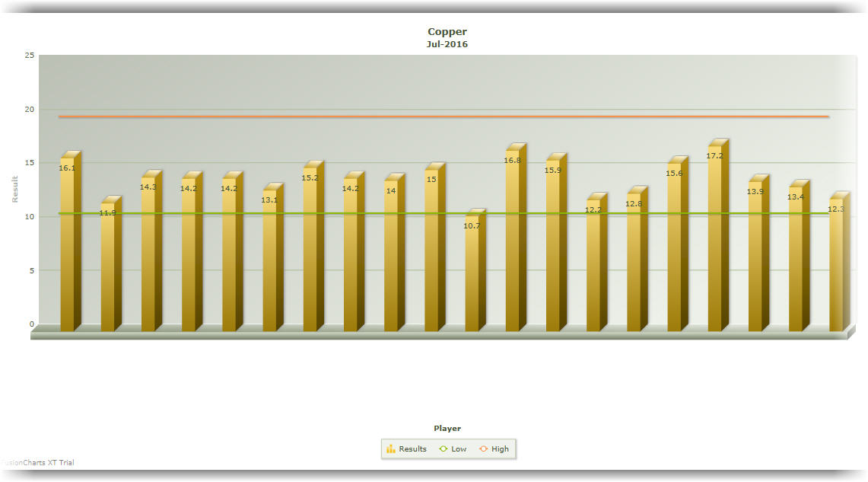Hide the Low line via legend text
Screen dimensions: 868x482
tap(459, 449)
